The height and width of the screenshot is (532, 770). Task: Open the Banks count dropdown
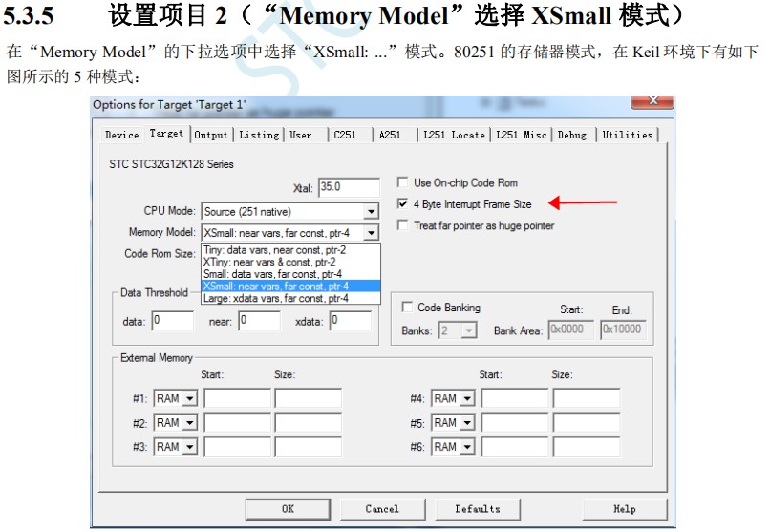[x=469, y=330]
